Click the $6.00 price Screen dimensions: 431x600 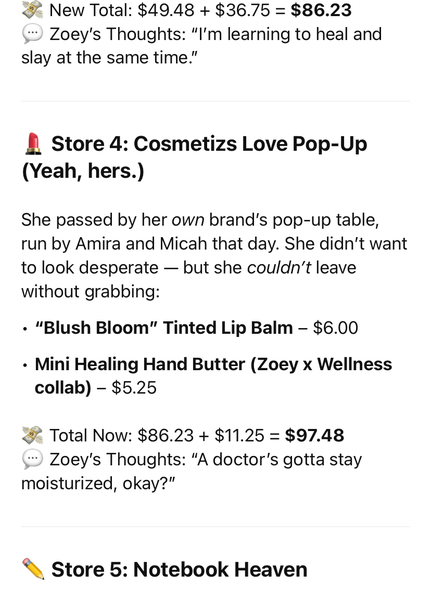[x=335, y=328]
